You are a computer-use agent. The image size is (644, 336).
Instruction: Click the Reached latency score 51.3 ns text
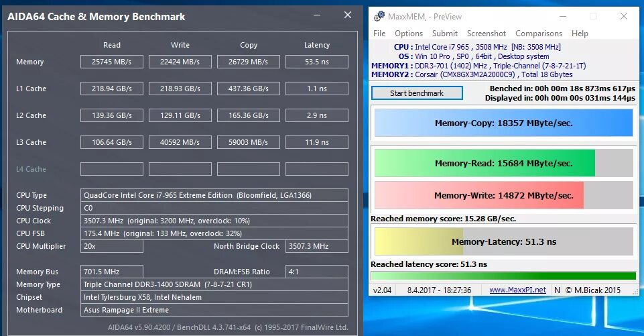pyautogui.click(x=429, y=264)
